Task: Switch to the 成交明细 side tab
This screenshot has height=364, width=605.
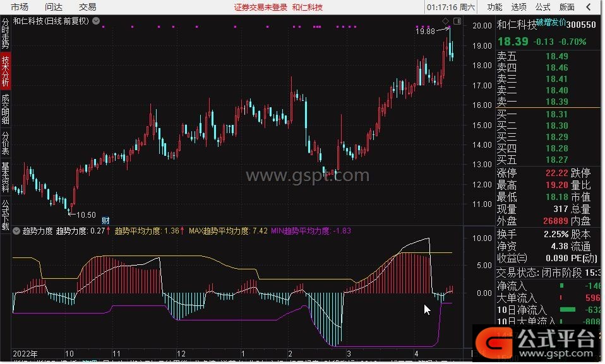Action: click(x=6, y=109)
